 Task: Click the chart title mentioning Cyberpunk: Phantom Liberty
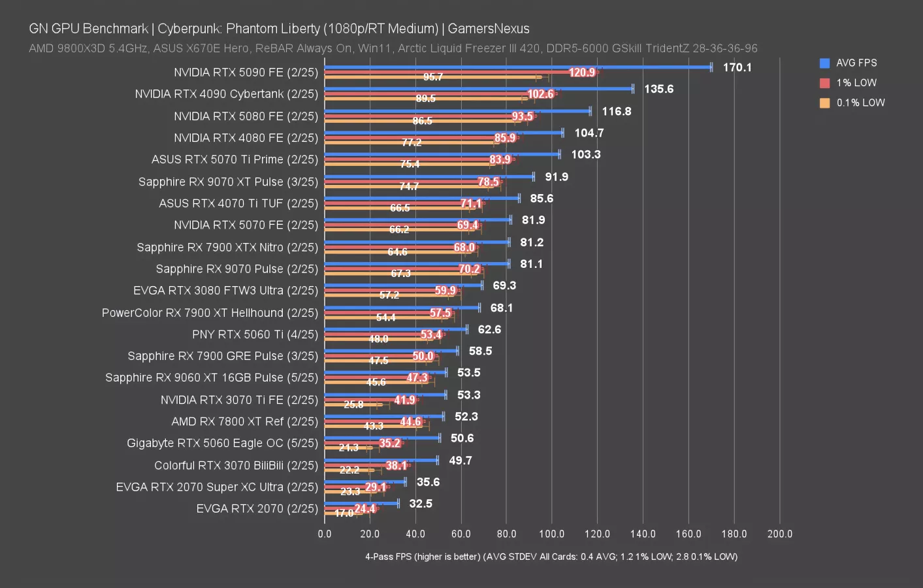click(279, 29)
